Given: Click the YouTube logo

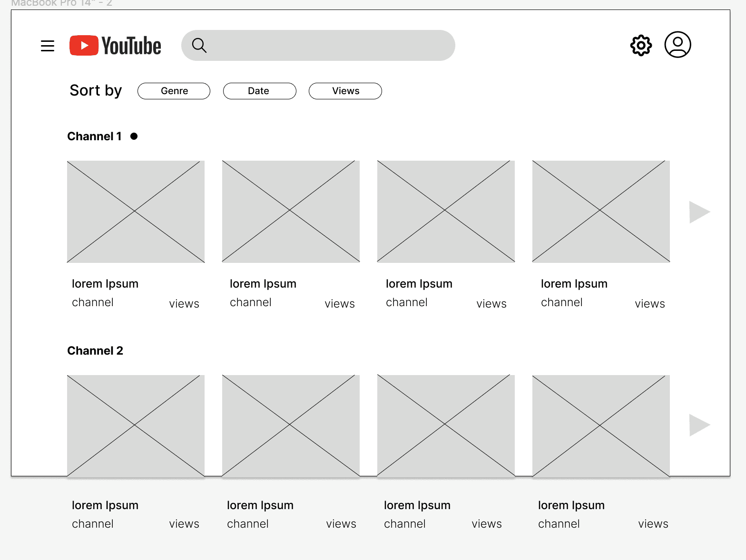Looking at the screenshot, I should [x=115, y=46].
